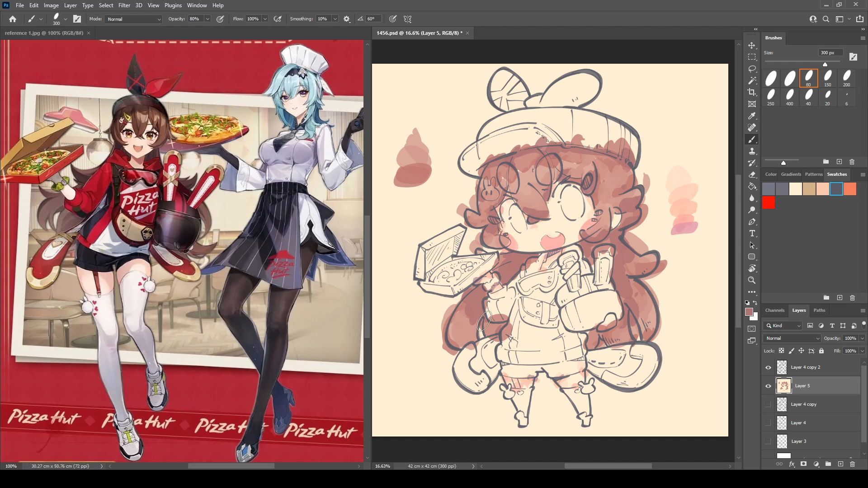The image size is (868, 488).
Task: Select the Rectangular Marquee tool
Action: [752, 57]
